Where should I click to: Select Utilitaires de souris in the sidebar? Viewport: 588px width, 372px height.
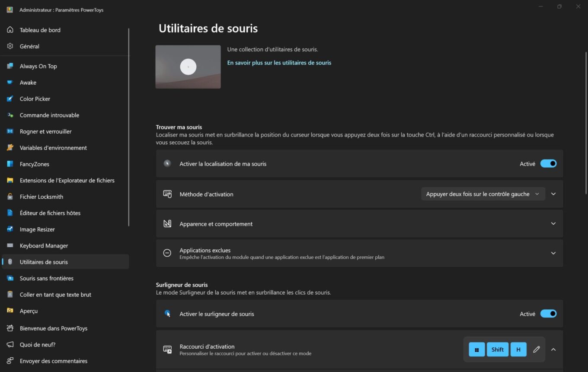[65, 262]
